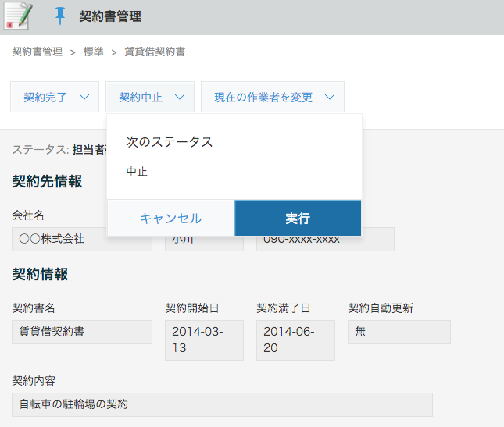
Task: Click the 契約完了 action label
Action: click(x=45, y=98)
